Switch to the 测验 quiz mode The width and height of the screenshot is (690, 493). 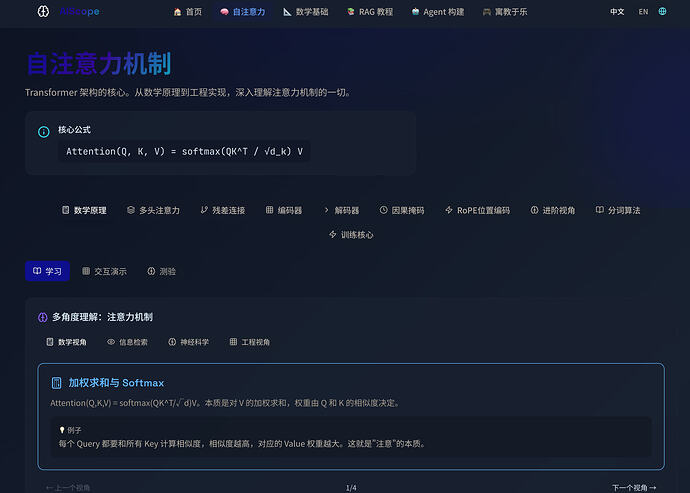point(161,271)
